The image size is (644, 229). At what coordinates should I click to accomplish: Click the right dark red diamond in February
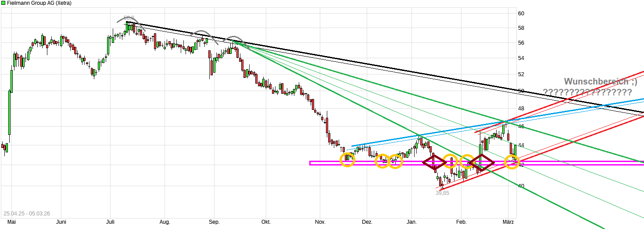point(481,162)
